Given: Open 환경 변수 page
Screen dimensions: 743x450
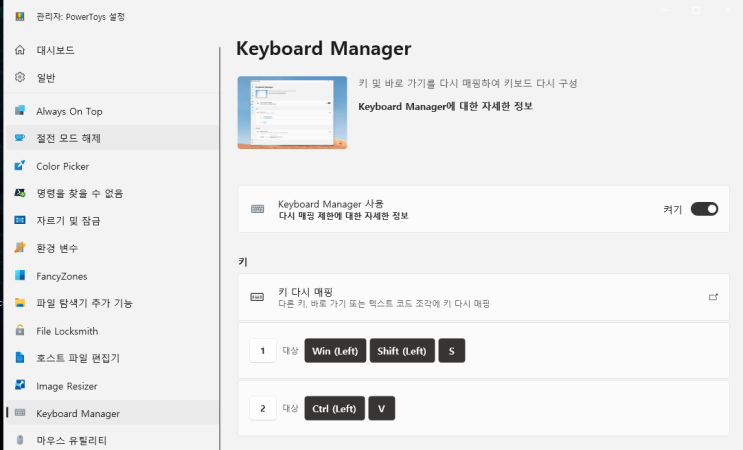Looking at the screenshot, I should [x=112, y=248].
